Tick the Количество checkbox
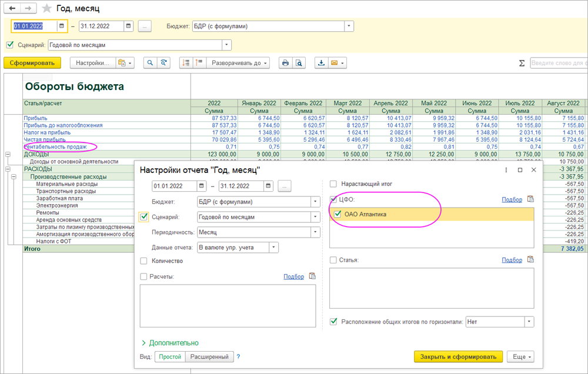Screen dimensions: 588x374 pos(144,261)
